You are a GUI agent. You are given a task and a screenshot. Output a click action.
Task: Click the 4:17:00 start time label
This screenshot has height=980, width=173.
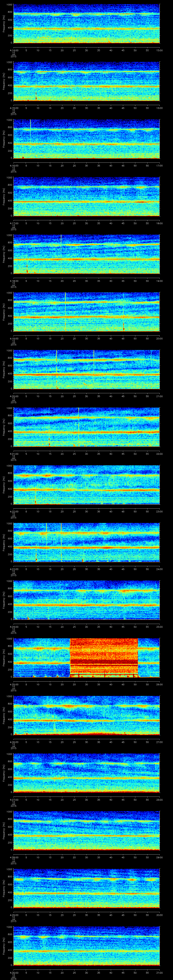(14, 223)
